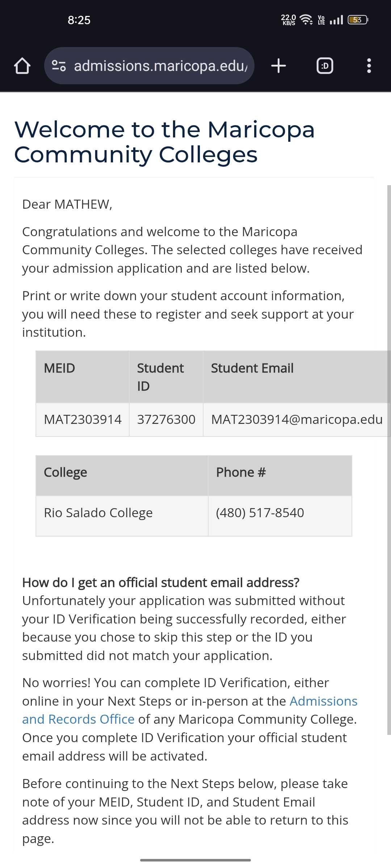The image size is (391, 868).
Task: Tap the Rio Salado College cell
Action: coord(98,513)
